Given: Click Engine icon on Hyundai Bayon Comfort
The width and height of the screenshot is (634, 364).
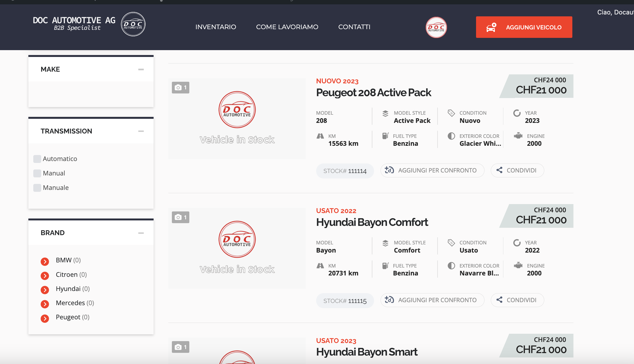Looking at the screenshot, I should click(518, 265).
